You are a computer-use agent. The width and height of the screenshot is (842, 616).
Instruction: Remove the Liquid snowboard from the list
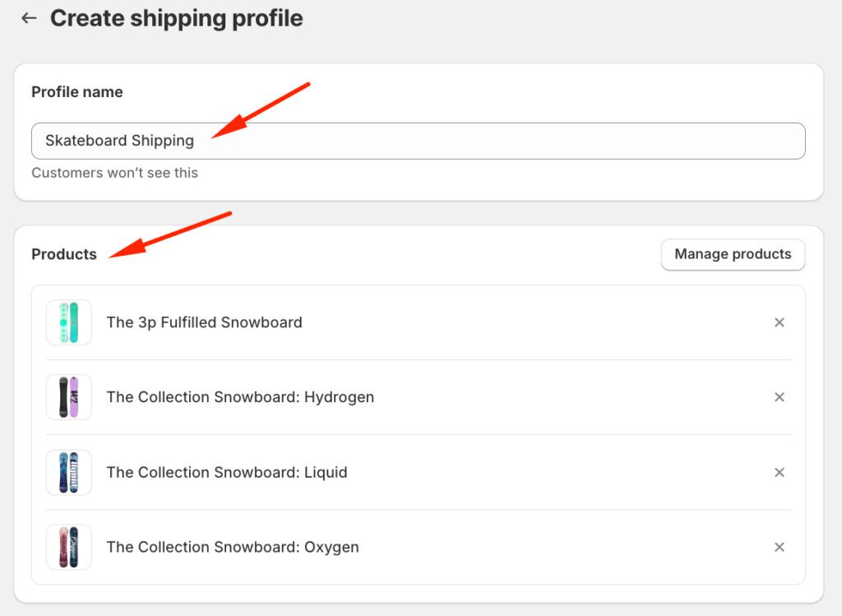tap(779, 472)
